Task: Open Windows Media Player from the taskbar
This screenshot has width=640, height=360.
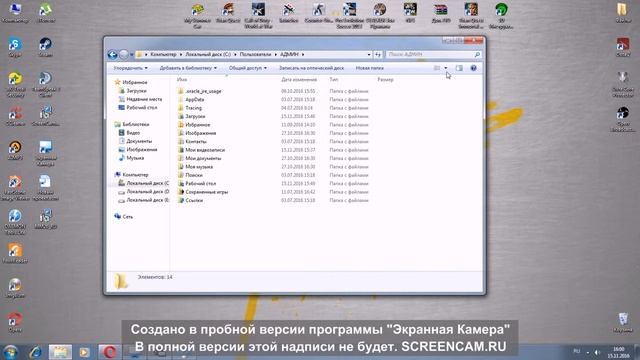Action: pyautogui.click(x=84, y=351)
